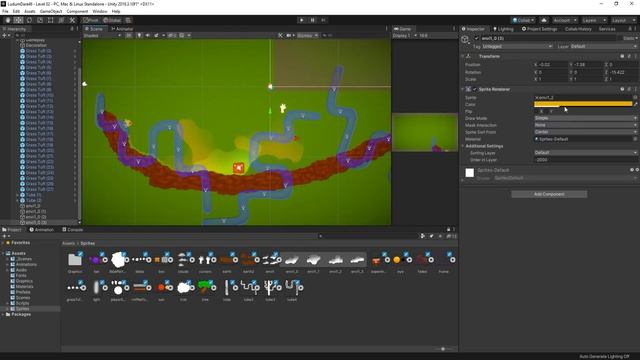Image resolution: width=640 pixels, height=360 pixels.
Task: Toggle Pivot/Center handle position
Action: [91, 20]
